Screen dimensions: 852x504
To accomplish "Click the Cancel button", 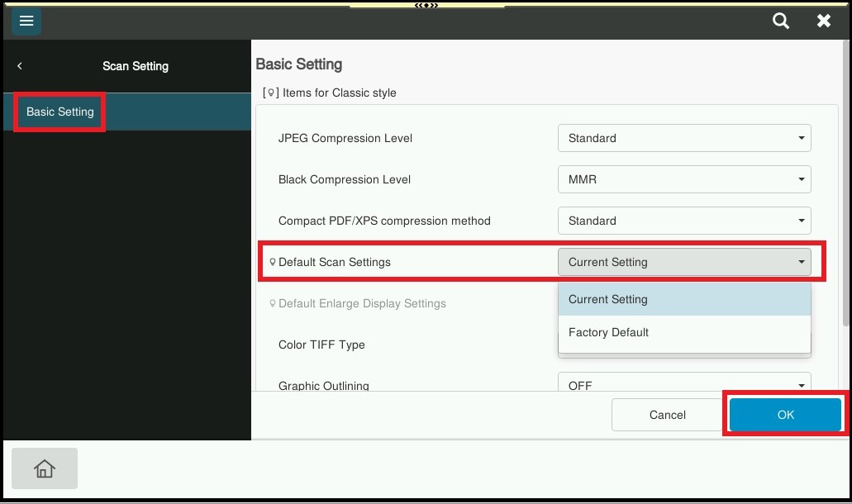I will 667,415.
